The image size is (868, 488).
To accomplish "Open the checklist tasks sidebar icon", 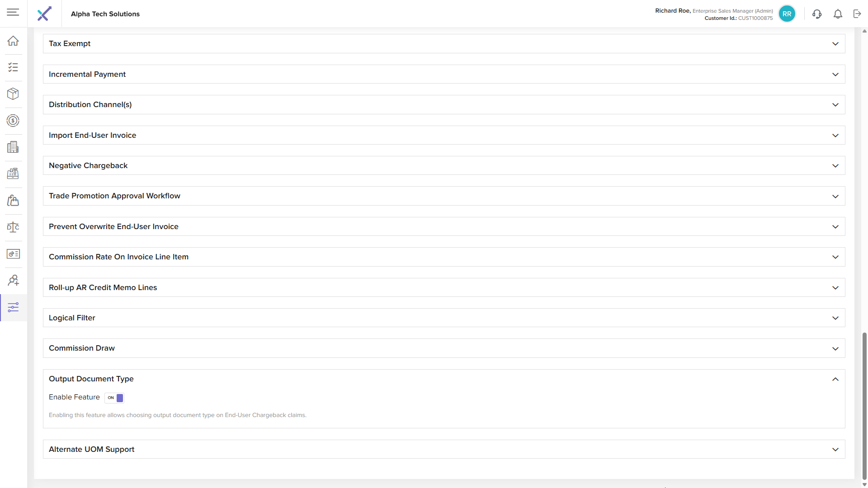I will (x=13, y=67).
